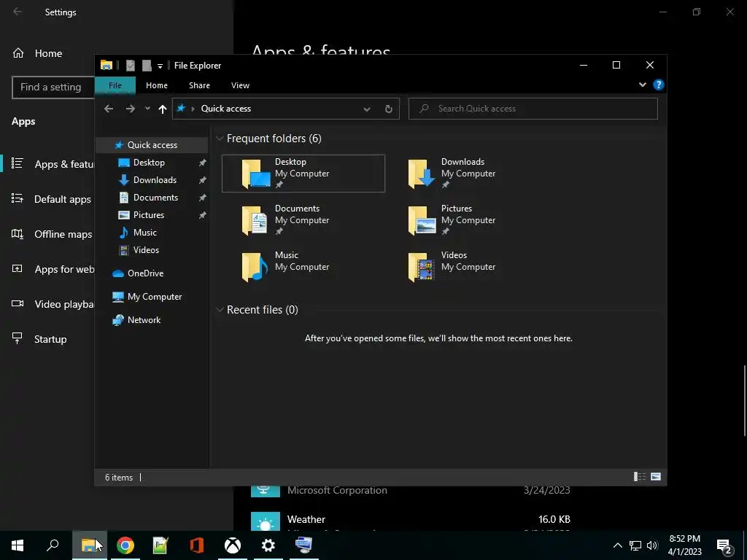Open the address bar history dropdown
The height and width of the screenshot is (560, 747).
point(366,109)
